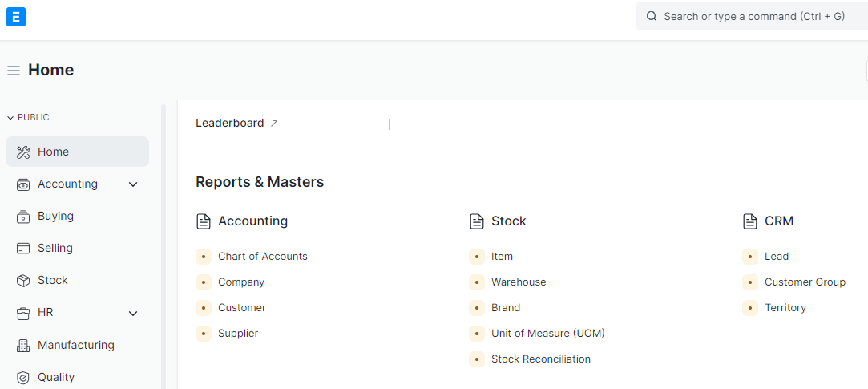Click the HR briefcase icon in sidebar
The height and width of the screenshot is (389, 868).
coord(22,313)
